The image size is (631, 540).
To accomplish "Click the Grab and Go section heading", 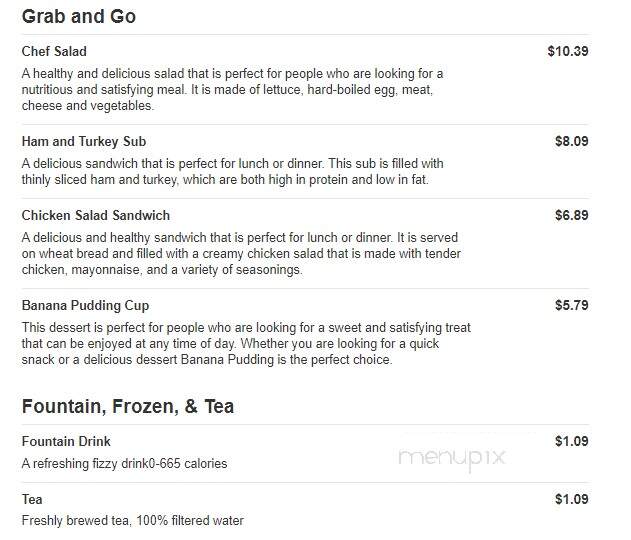I will click(x=78, y=17).
